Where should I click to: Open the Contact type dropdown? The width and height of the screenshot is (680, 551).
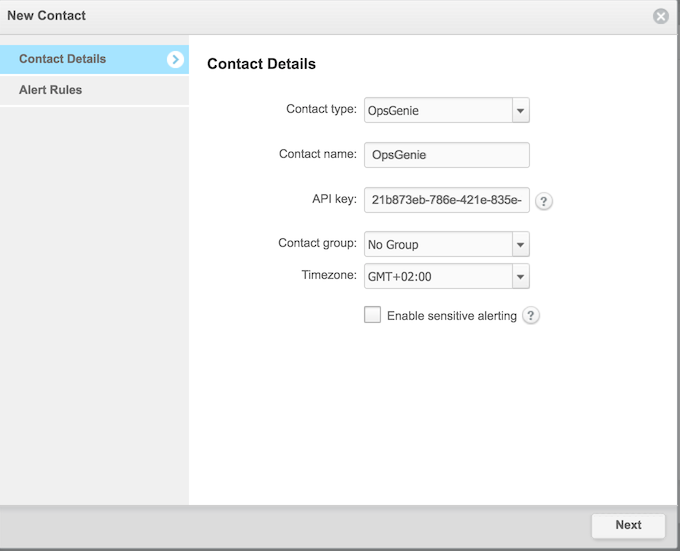coord(447,110)
